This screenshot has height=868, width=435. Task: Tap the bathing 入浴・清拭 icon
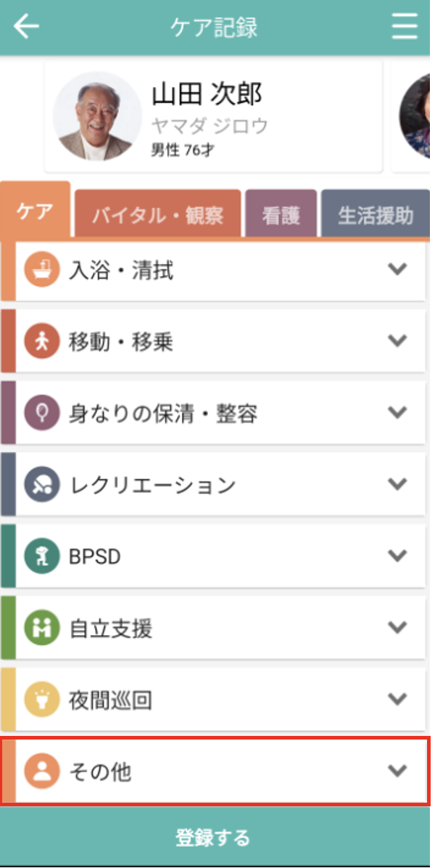(41, 271)
